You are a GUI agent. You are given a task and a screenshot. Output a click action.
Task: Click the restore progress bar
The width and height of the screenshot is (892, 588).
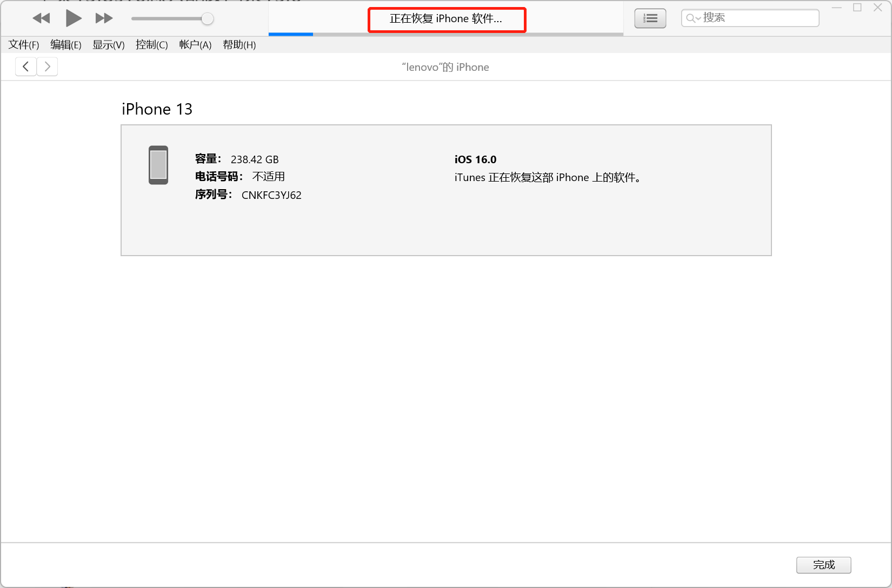point(445,34)
